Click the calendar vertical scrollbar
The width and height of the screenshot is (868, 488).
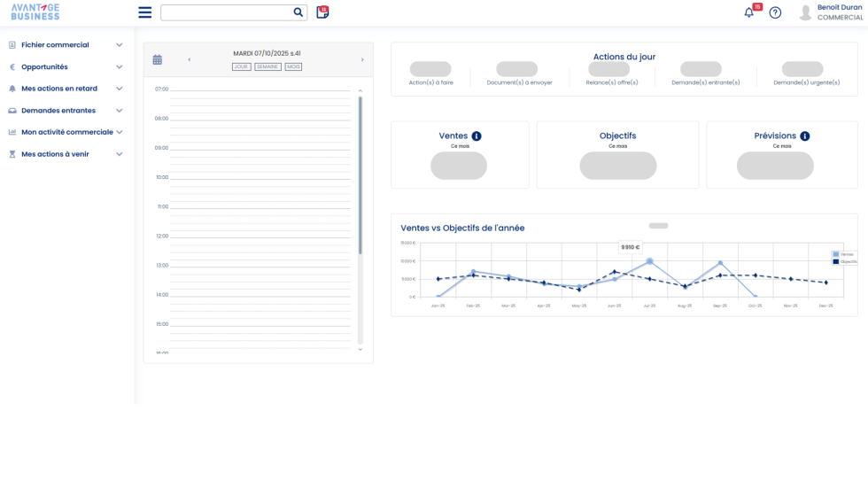coord(360,175)
